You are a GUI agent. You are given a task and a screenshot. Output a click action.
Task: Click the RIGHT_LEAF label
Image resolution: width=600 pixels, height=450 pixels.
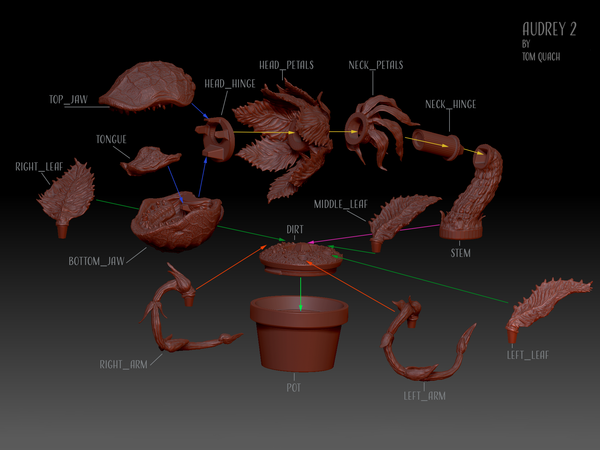point(39,166)
